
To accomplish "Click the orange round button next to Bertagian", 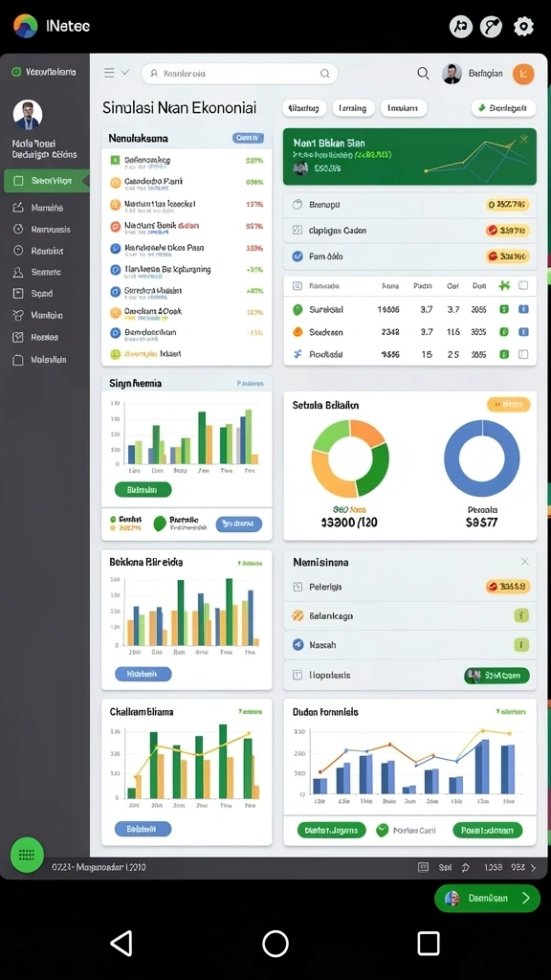I will point(523,74).
